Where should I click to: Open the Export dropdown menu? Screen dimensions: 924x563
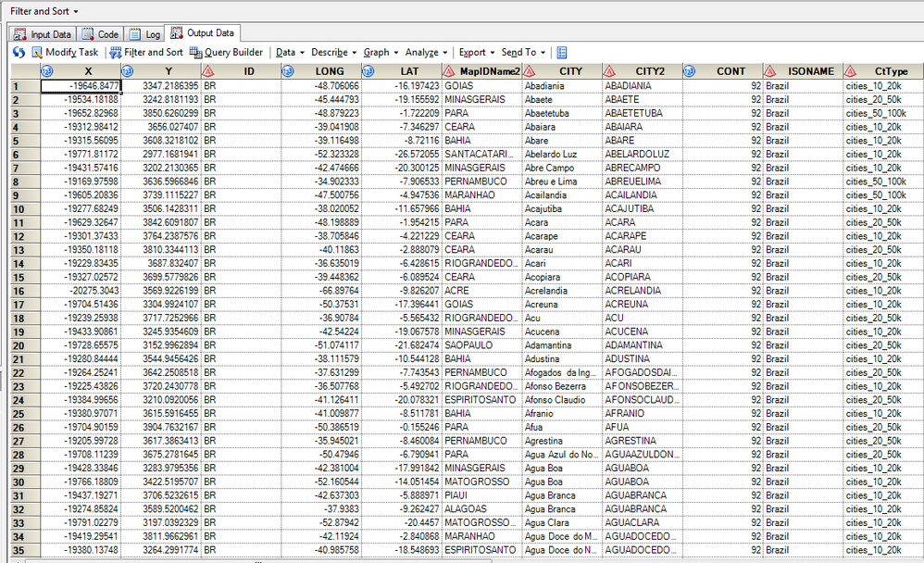(477, 53)
